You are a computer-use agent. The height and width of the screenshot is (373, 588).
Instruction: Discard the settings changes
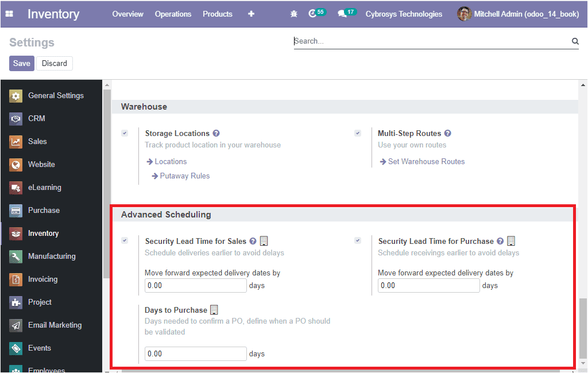point(55,63)
